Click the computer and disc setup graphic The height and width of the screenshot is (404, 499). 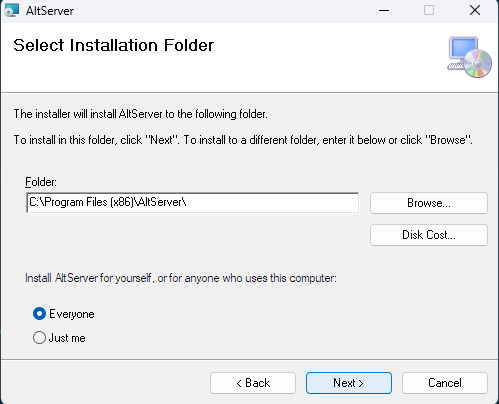point(469,57)
